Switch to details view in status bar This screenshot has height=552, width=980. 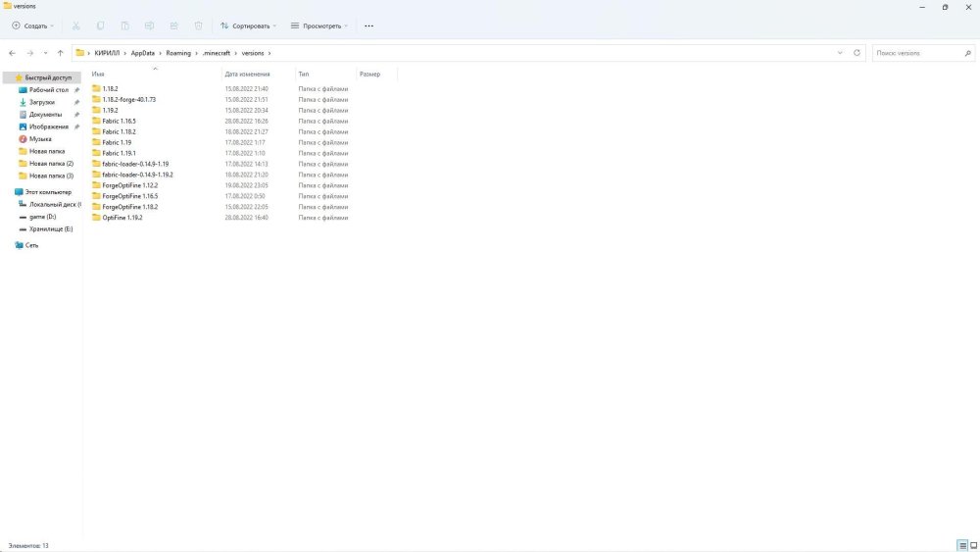pyautogui.click(x=962, y=546)
